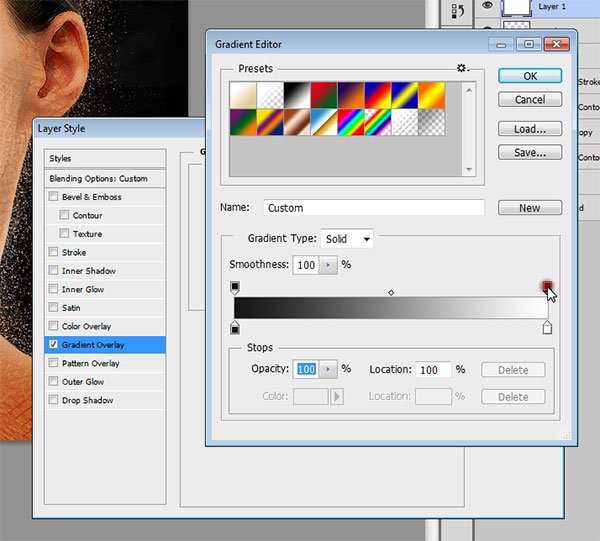Uncheck the Gradient Overlay checkbox

pos(54,345)
